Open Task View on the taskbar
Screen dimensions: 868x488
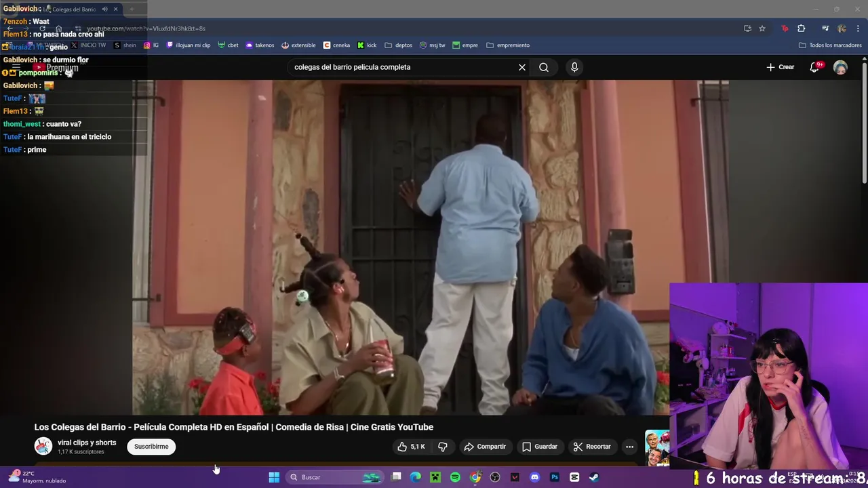[397, 477]
